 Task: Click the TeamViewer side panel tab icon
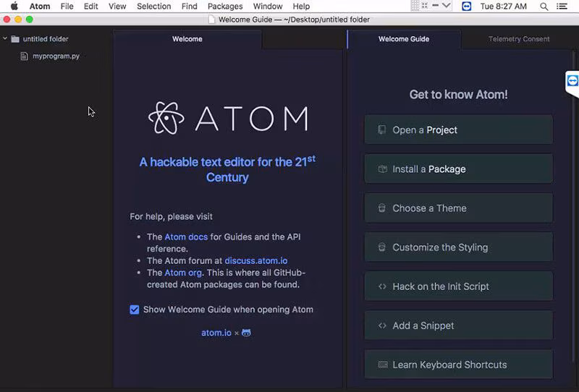click(572, 80)
